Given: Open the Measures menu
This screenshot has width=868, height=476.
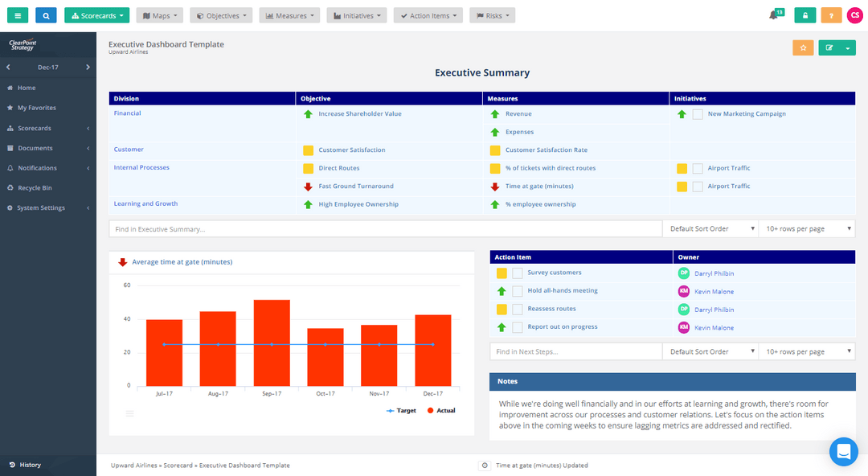Looking at the screenshot, I should pos(289,14).
